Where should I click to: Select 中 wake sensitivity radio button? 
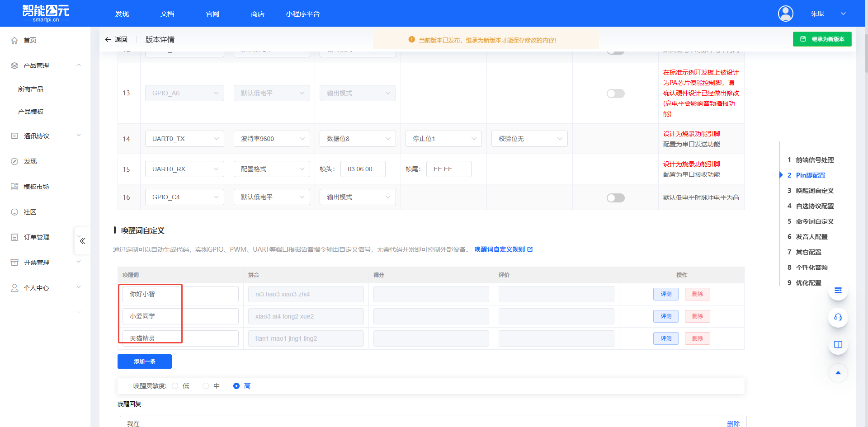point(206,386)
